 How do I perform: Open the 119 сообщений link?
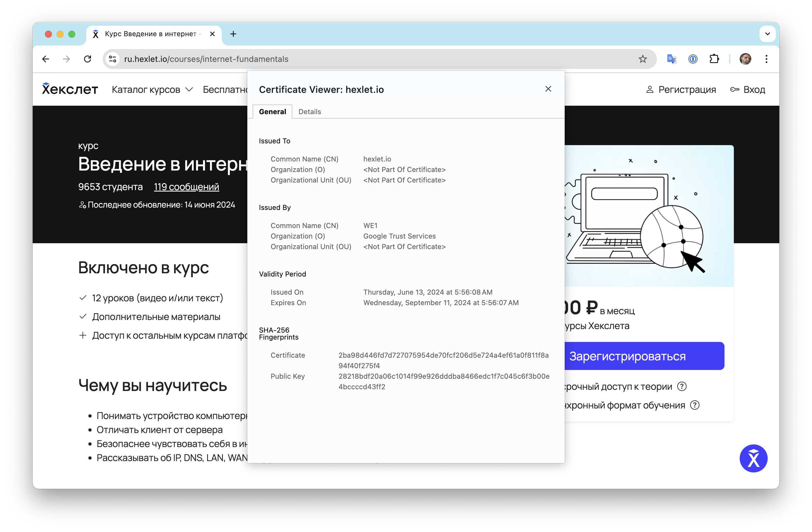(x=186, y=187)
